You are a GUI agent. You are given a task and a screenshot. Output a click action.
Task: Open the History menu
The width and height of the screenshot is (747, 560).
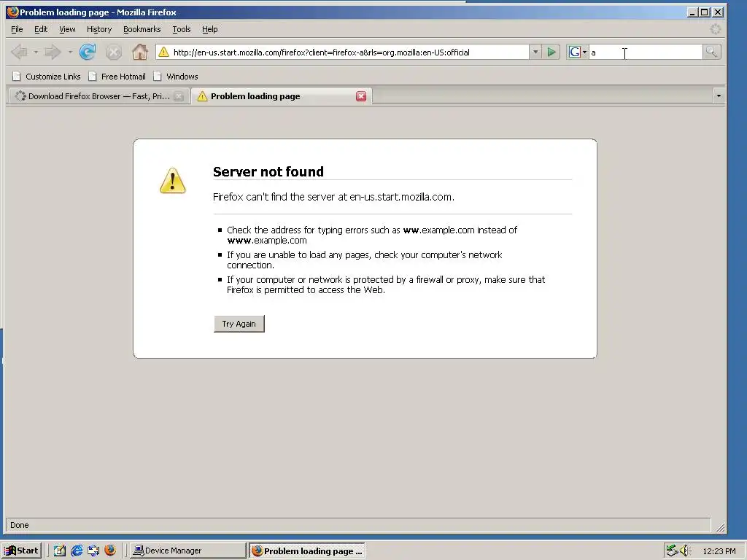point(99,29)
